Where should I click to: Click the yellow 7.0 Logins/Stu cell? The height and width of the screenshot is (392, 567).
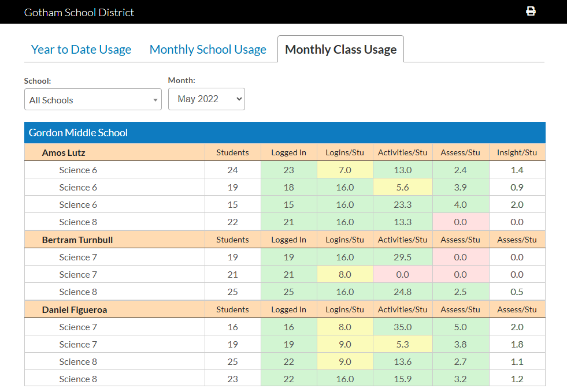344,169
